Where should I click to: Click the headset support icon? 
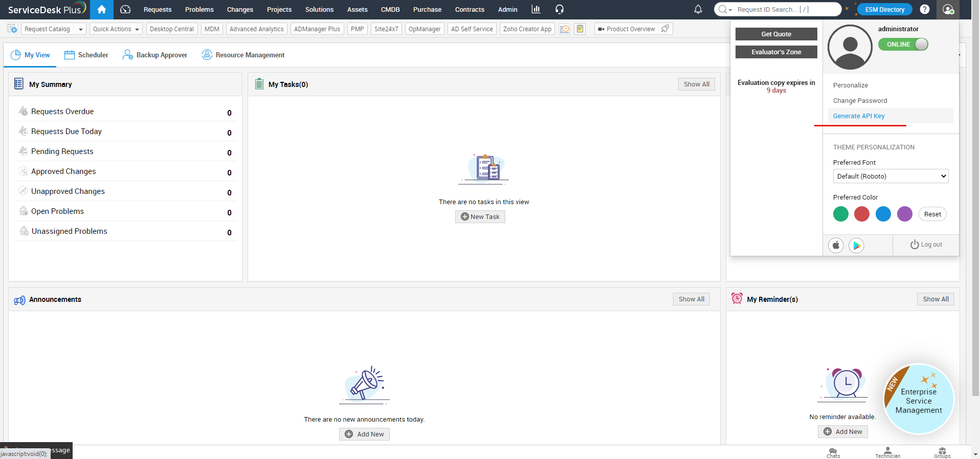click(x=560, y=9)
